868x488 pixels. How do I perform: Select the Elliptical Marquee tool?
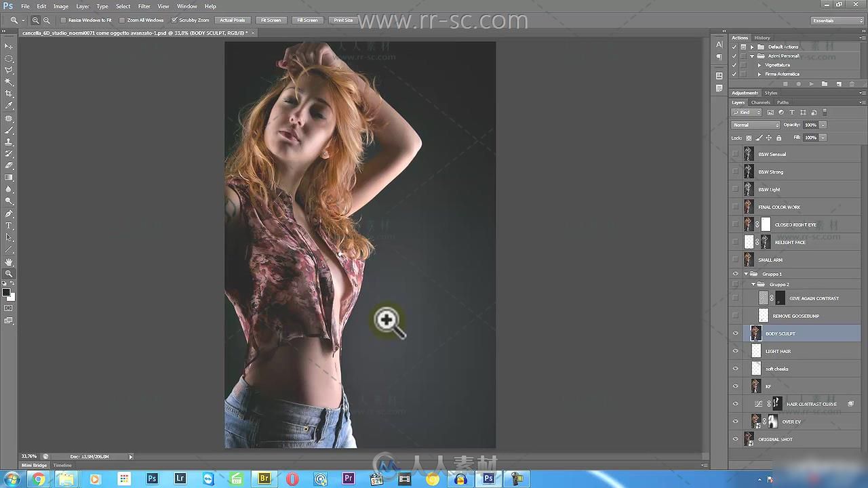(x=9, y=58)
